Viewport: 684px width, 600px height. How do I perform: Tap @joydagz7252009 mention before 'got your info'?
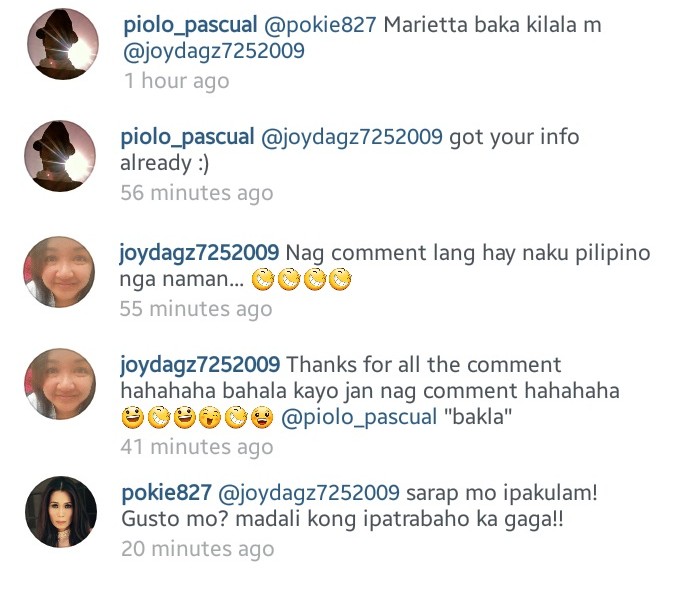(352, 138)
